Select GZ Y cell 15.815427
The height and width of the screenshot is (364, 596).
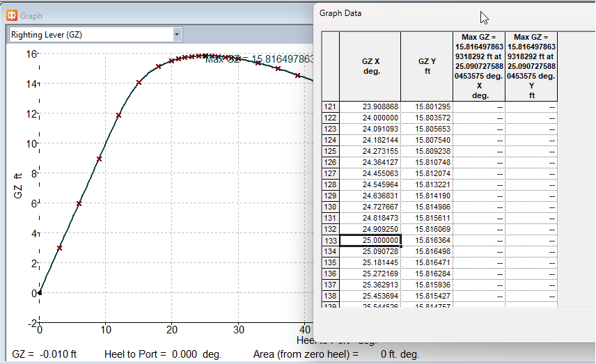point(427,296)
